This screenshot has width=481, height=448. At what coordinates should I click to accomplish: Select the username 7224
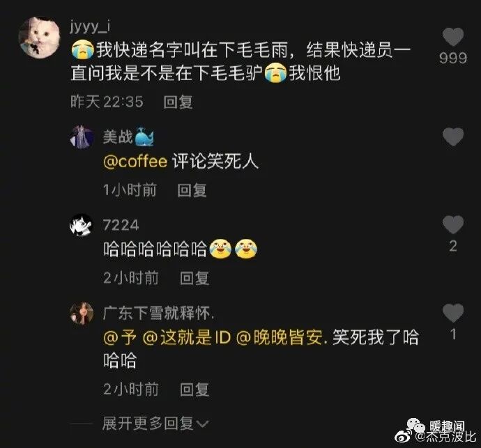click(121, 225)
